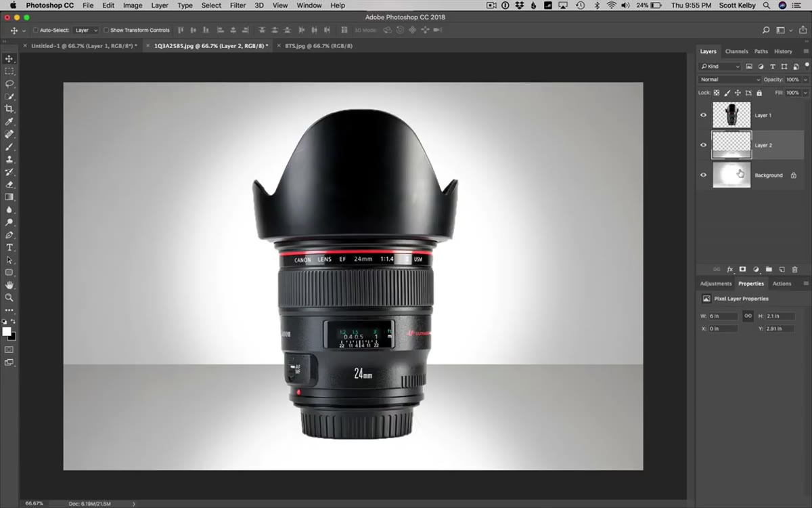Open the Normal blend mode dropdown
The height and width of the screenshot is (508, 812).
point(730,79)
